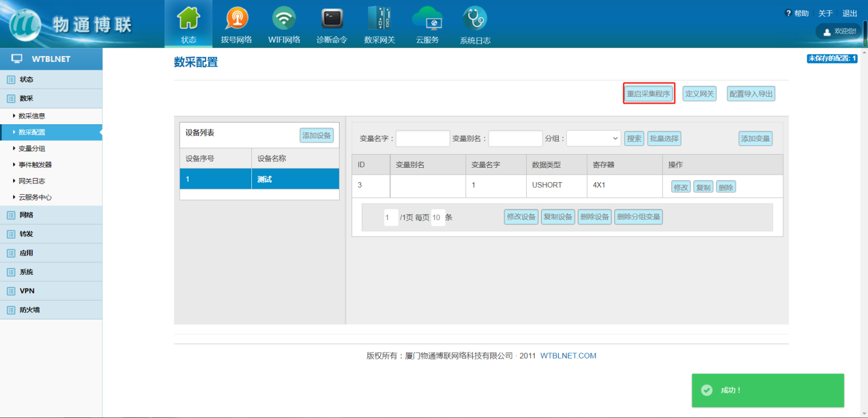This screenshot has height=418, width=868.
Task: Click the list icon beside 网络 in the sidebar
Action: 11,215
